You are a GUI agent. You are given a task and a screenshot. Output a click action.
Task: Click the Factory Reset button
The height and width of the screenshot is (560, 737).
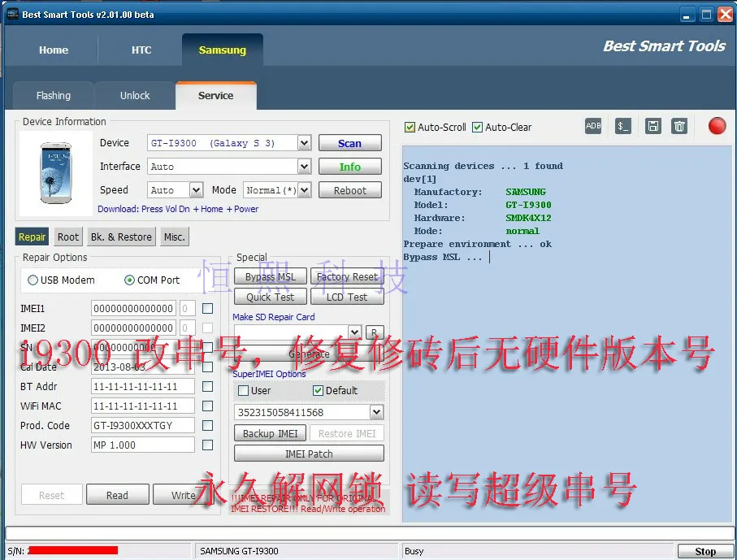[347, 277]
